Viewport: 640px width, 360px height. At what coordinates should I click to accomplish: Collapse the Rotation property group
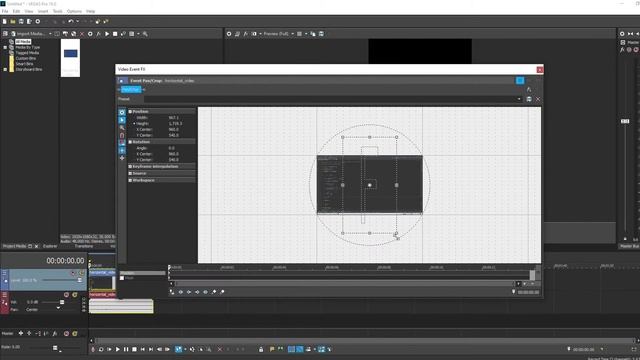pyautogui.click(x=130, y=142)
